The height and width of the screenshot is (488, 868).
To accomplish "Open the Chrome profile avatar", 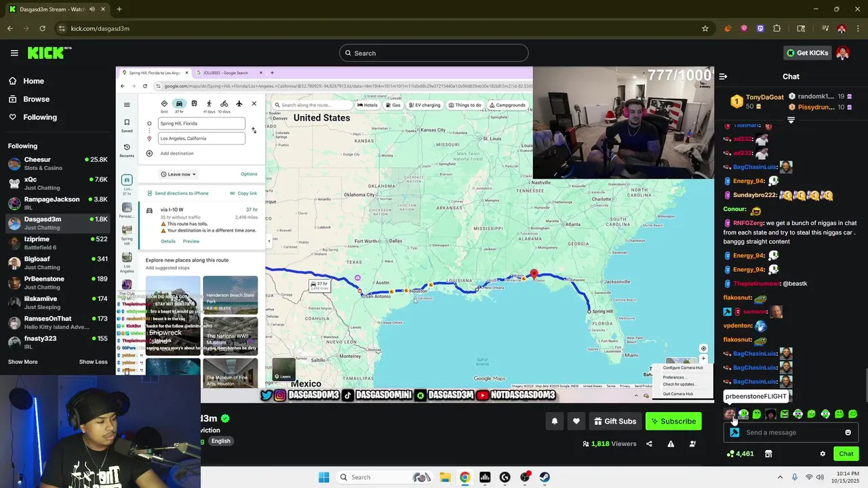I will [x=842, y=28].
